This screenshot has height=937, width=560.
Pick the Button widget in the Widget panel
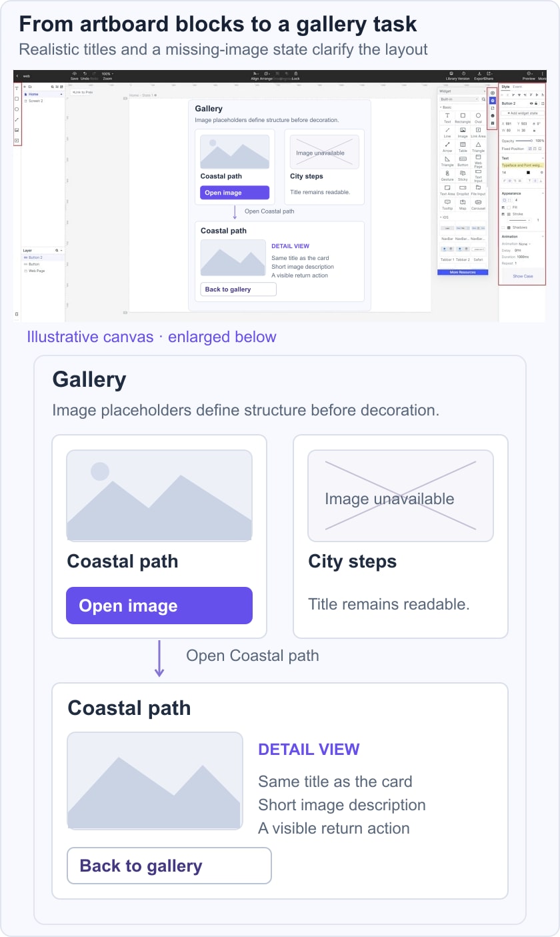coord(463,161)
